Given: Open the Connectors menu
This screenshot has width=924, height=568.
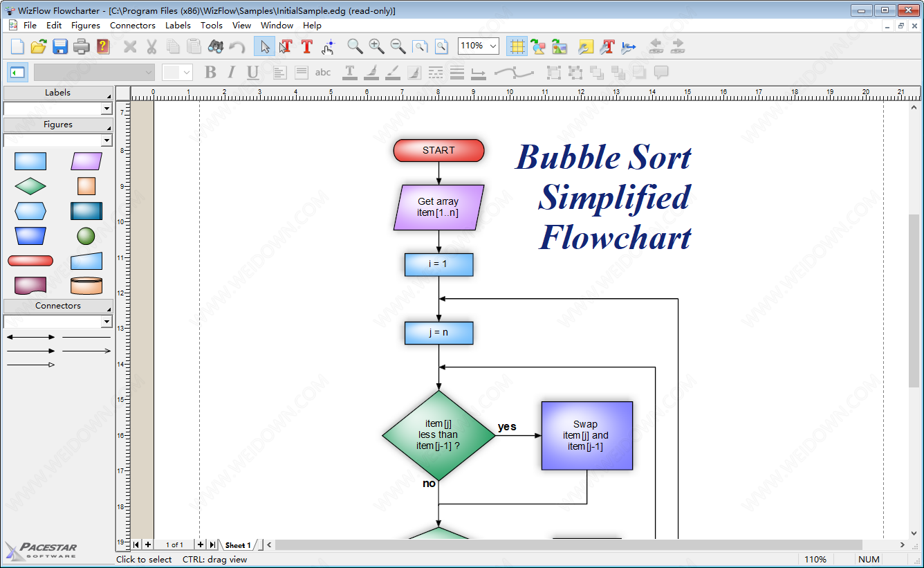Looking at the screenshot, I should tap(133, 25).
